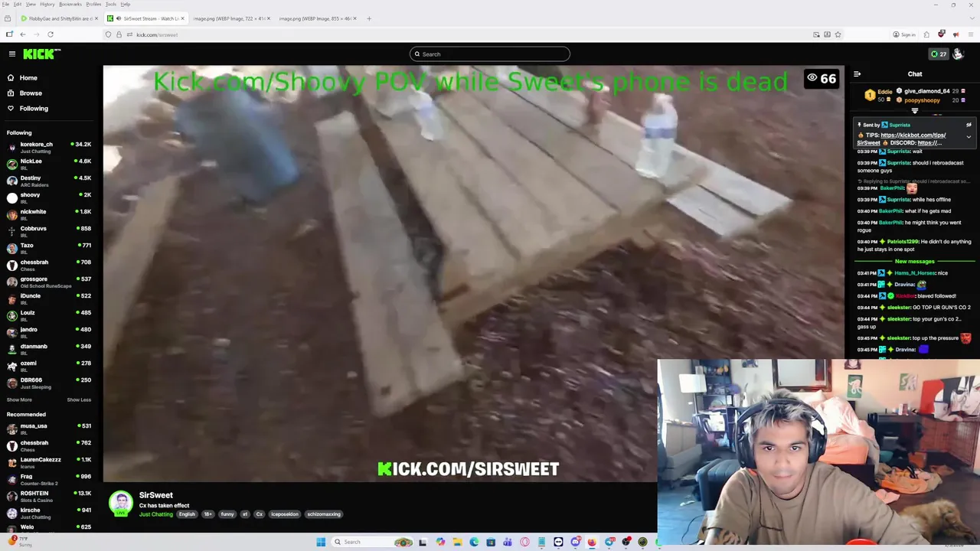Image resolution: width=980 pixels, height=551 pixels.
Task: Select the English tag
Action: 187,514
